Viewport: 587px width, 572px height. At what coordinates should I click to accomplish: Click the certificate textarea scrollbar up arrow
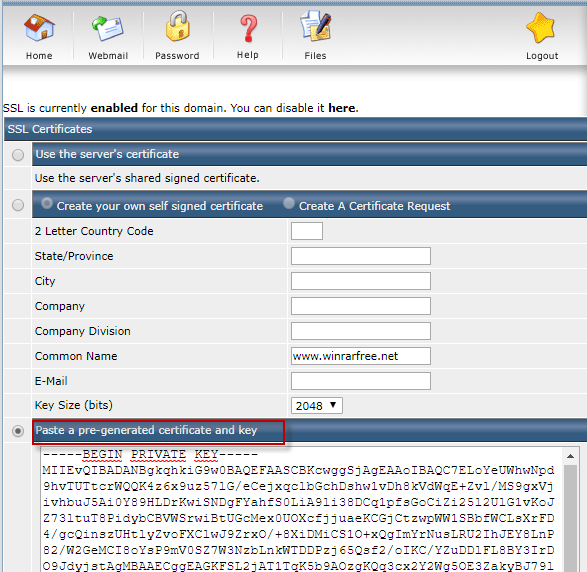click(x=571, y=456)
